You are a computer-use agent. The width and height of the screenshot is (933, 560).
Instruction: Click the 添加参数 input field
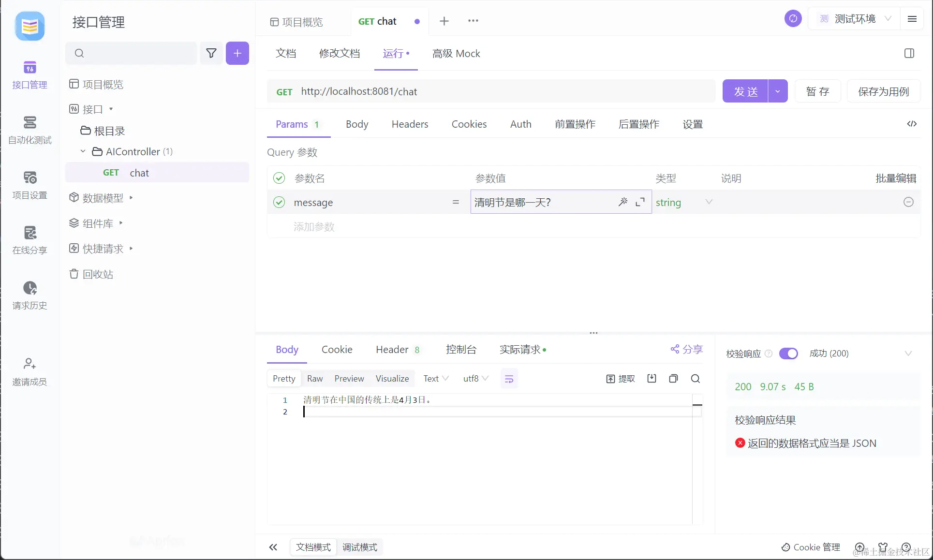pyautogui.click(x=314, y=226)
